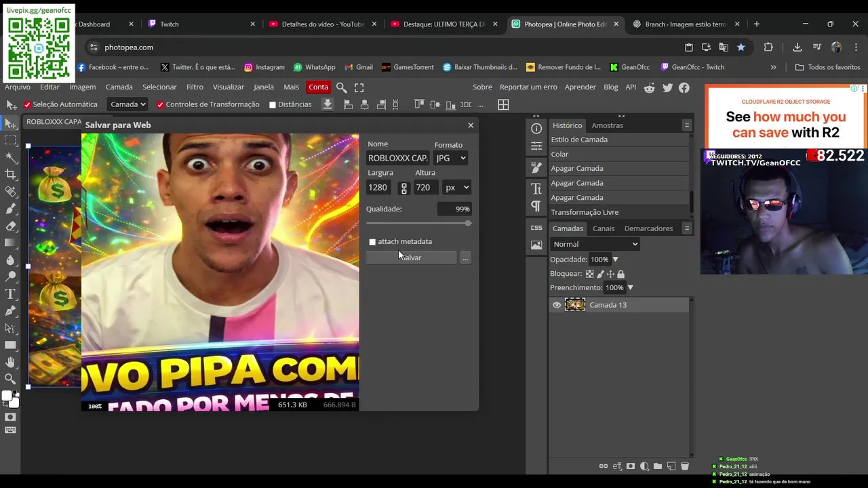The height and width of the screenshot is (488, 868).
Task: Click the foreground color swatch
Action: coord(7,396)
